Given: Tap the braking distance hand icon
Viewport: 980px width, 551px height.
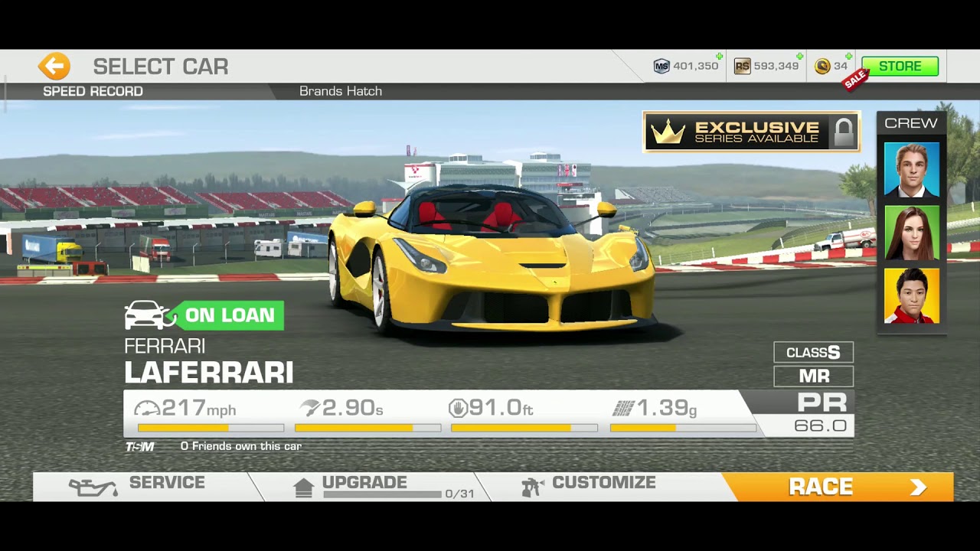Looking at the screenshot, I should point(458,409).
